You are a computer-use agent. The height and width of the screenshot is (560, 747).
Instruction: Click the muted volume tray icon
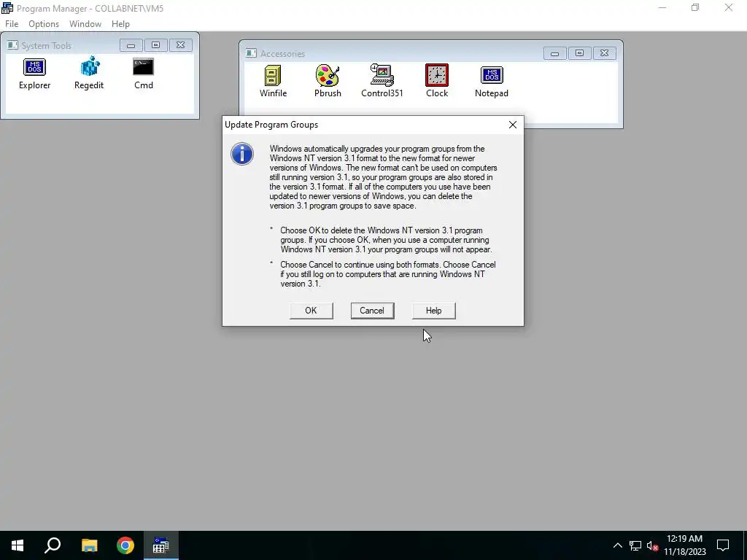click(x=653, y=545)
